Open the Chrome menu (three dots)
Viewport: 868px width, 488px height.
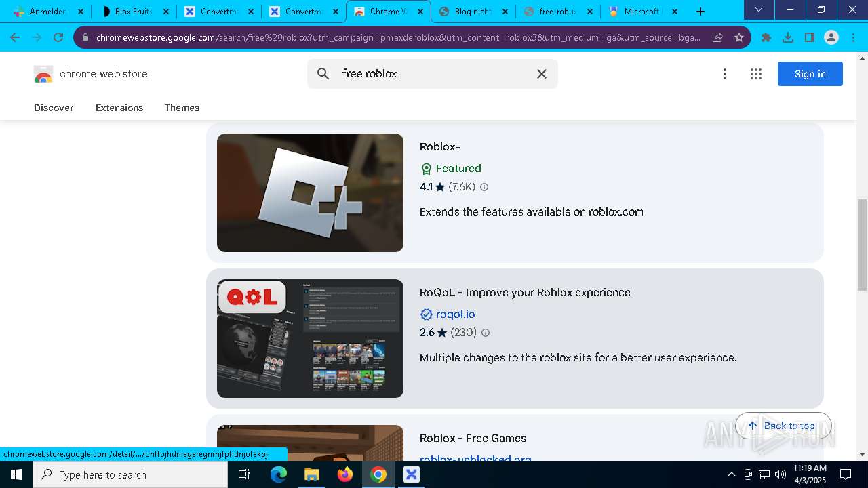coord(853,37)
